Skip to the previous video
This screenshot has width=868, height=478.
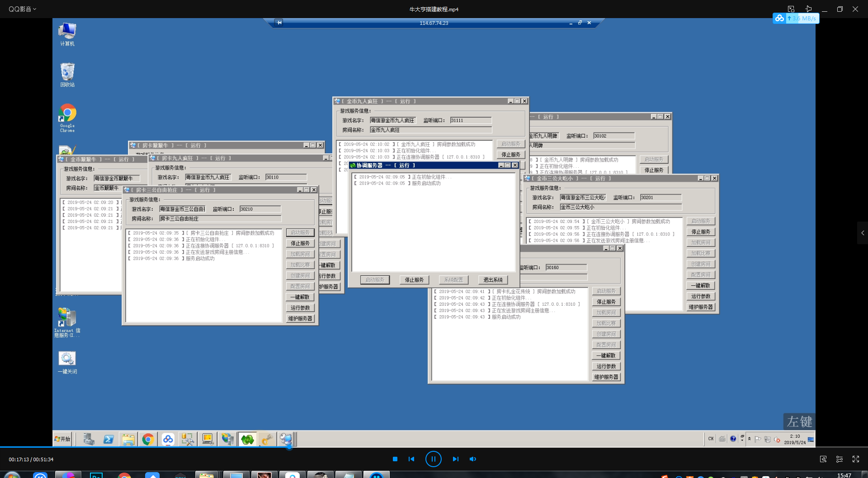click(411, 459)
